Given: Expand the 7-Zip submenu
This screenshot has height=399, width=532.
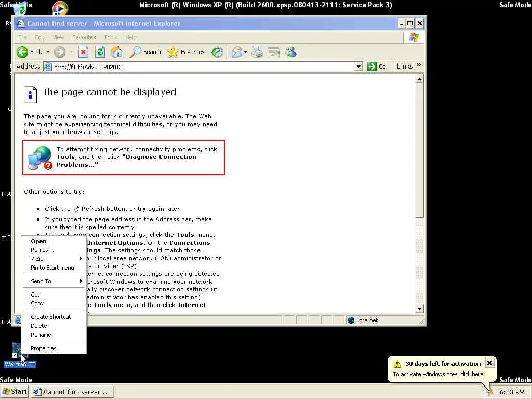Looking at the screenshot, I should [x=54, y=259].
